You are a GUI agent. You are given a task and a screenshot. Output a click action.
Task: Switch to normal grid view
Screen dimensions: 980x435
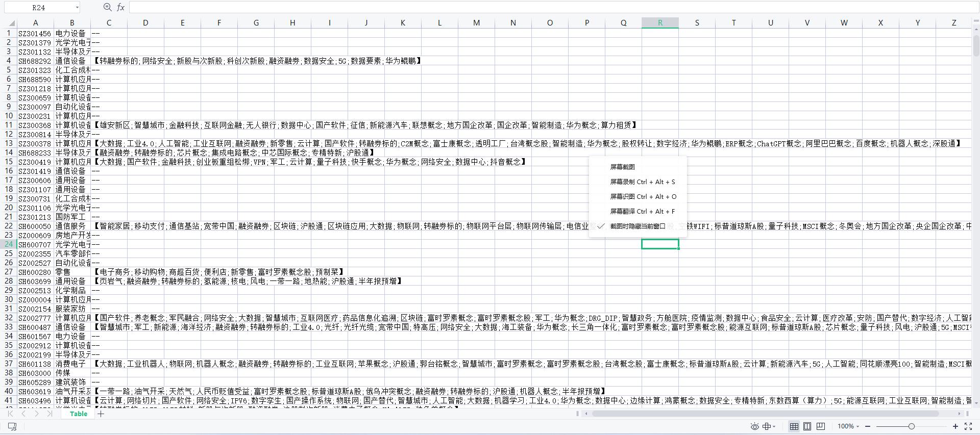pos(794,426)
